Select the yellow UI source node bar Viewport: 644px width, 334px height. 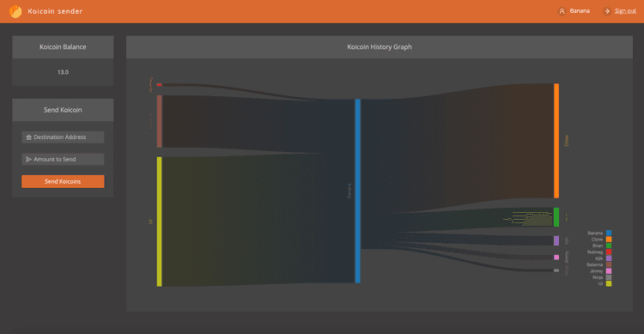[x=160, y=222]
